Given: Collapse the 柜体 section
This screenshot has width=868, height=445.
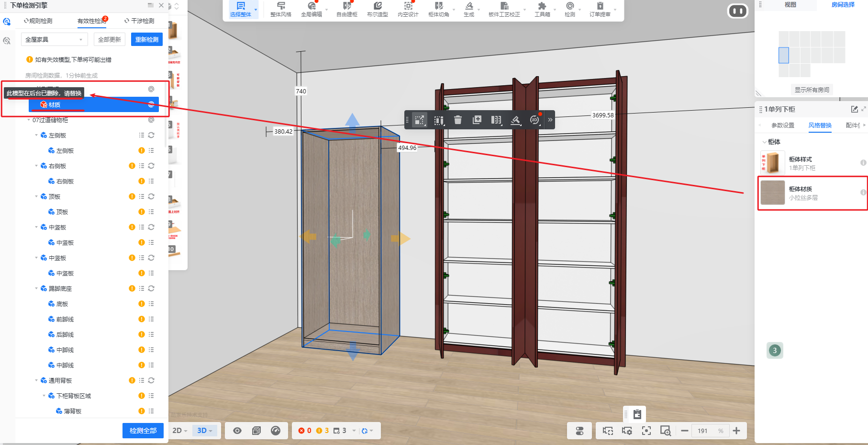Looking at the screenshot, I should (x=764, y=142).
